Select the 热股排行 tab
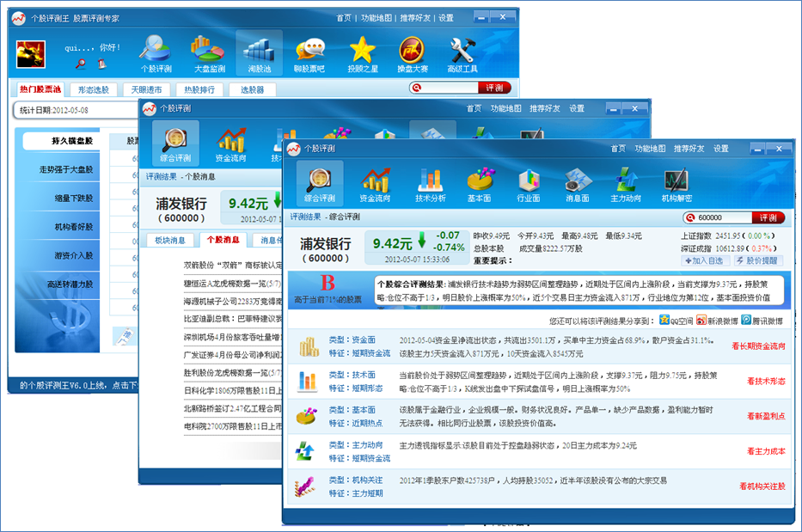The width and height of the screenshot is (802, 532). click(199, 89)
